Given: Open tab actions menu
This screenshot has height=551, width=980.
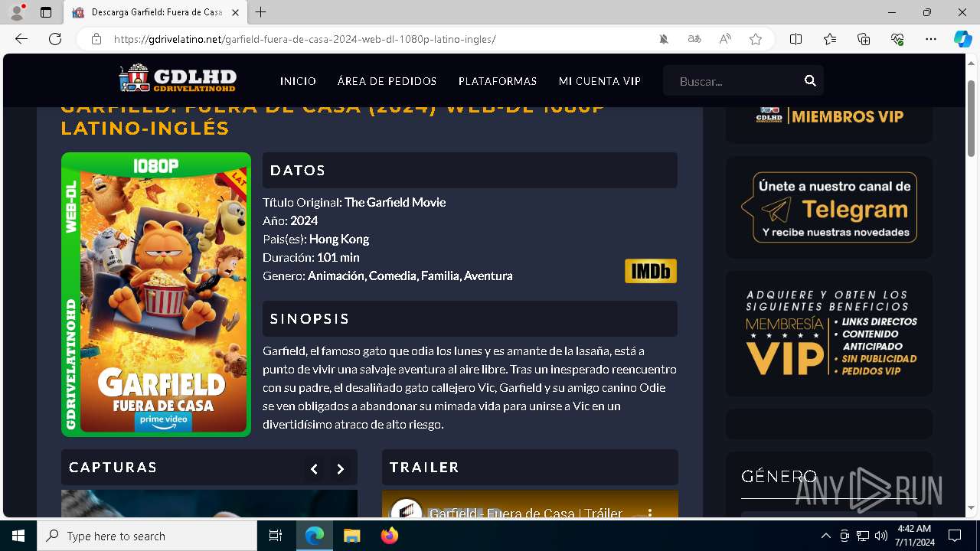Looking at the screenshot, I should click(x=46, y=12).
